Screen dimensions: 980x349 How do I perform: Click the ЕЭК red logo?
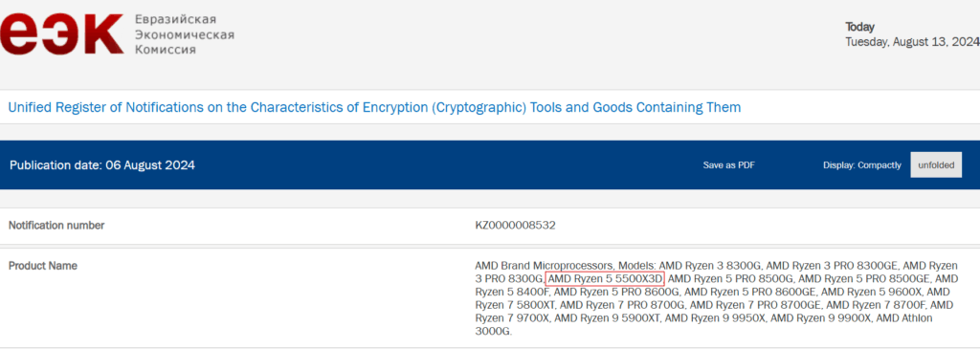tap(61, 35)
